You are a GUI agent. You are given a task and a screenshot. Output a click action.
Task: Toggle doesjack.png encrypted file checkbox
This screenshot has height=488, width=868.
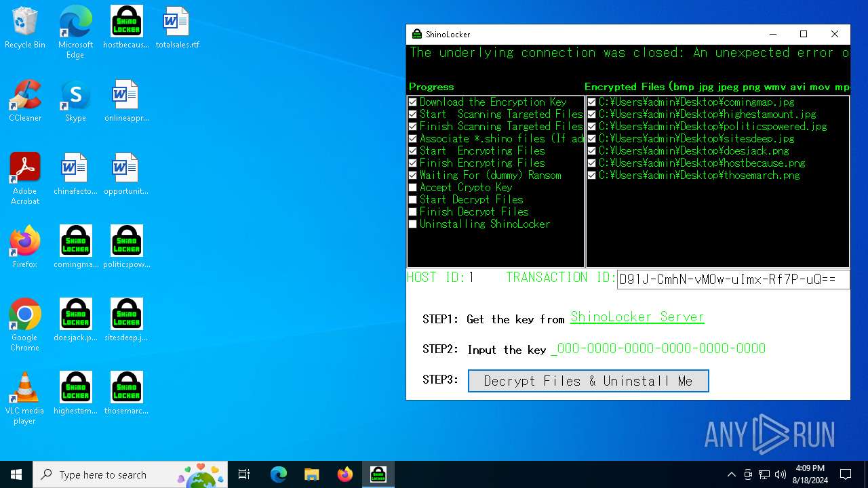pyautogui.click(x=591, y=151)
